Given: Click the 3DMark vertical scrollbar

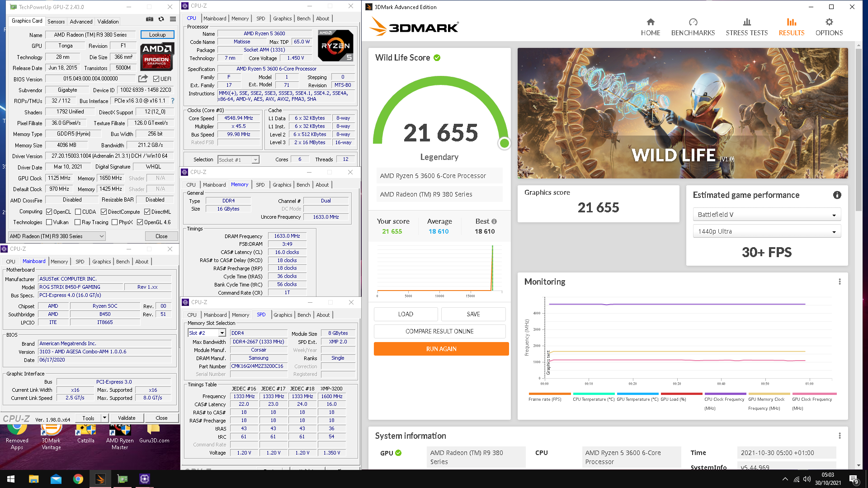Looking at the screenshot, I should (859, 130).
